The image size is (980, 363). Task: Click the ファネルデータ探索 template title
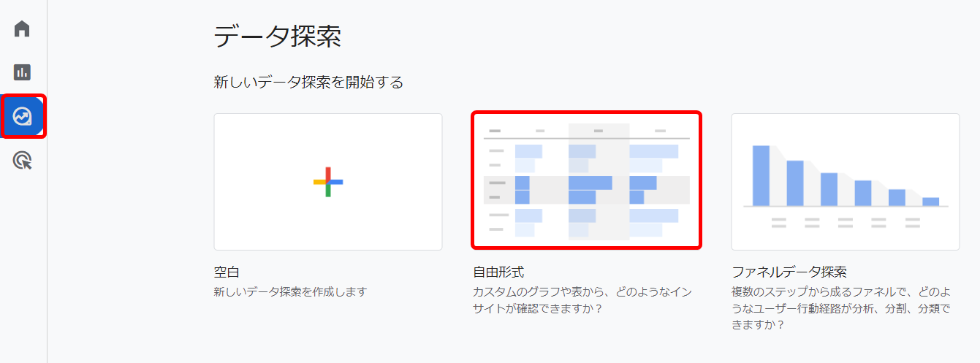coord(789,272)
